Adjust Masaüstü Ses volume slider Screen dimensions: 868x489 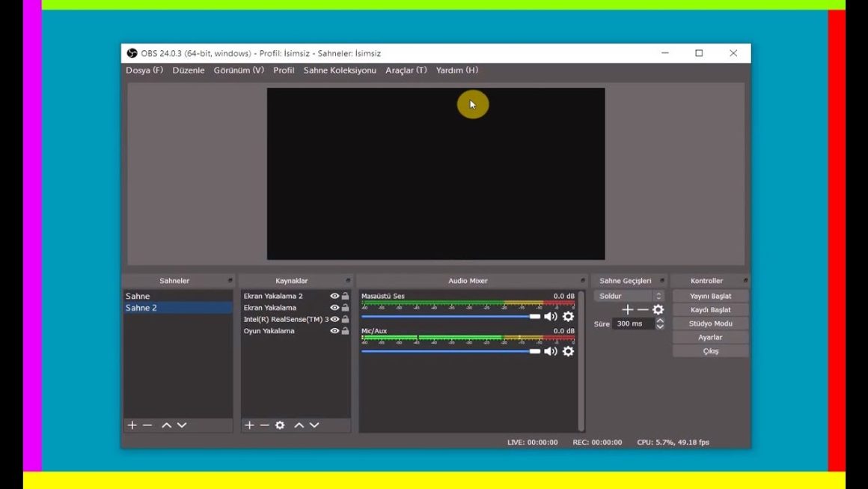pos(451,316)
